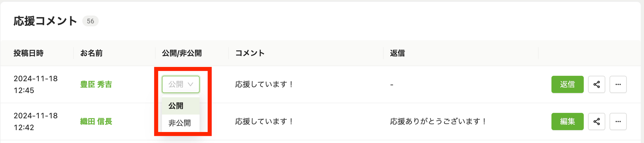The image size is (644, 143).
Task: Open the 織田 信長 name link
Action: point(96,121)
